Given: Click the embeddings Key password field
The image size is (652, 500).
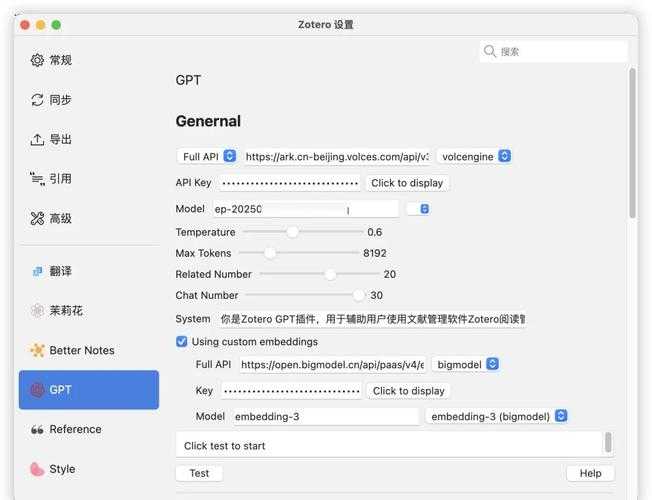Looking at the screenshot, I should pyautogui.click(x=291, y=391).
